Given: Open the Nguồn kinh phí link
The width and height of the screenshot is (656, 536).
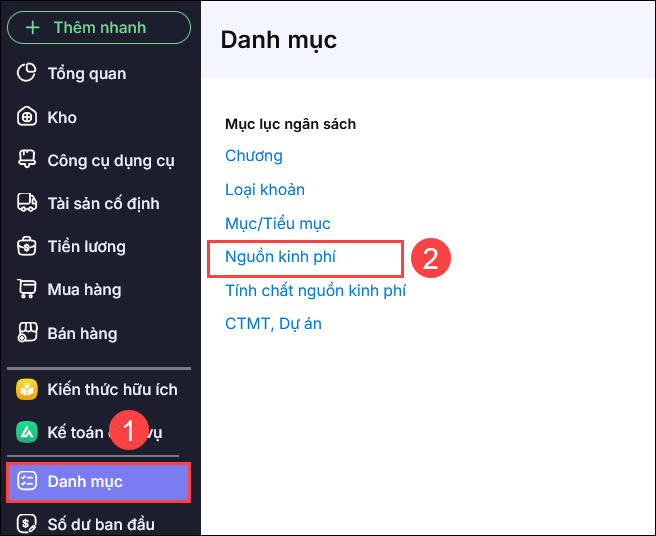Looking at the screenshot, I should (280, 257).
